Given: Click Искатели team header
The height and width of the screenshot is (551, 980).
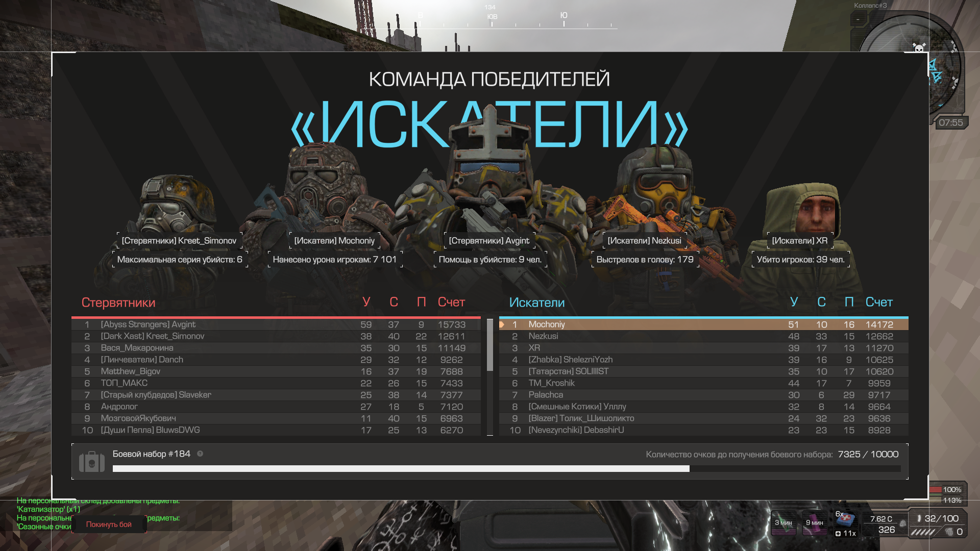Looking at the screenshot, I should point(537,303).
